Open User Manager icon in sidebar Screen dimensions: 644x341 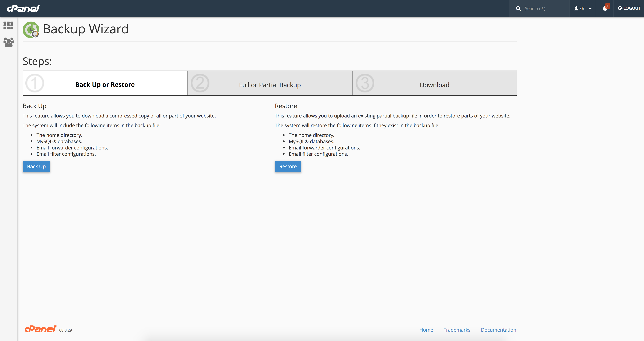9,42
